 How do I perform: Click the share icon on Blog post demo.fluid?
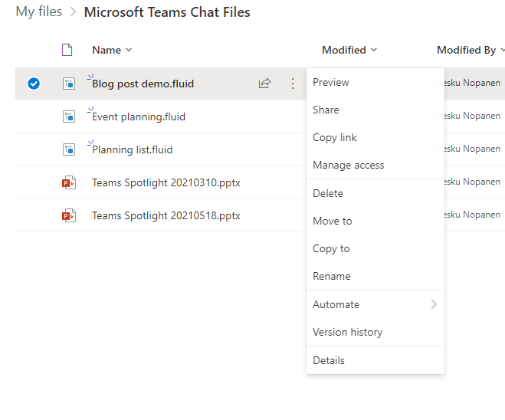coord(264,84)
